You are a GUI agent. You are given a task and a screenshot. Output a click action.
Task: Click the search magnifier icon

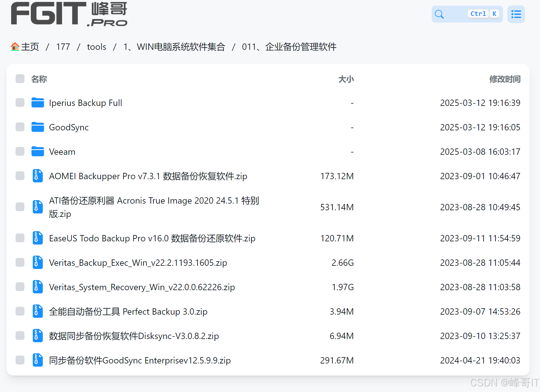tap(439, 14)
